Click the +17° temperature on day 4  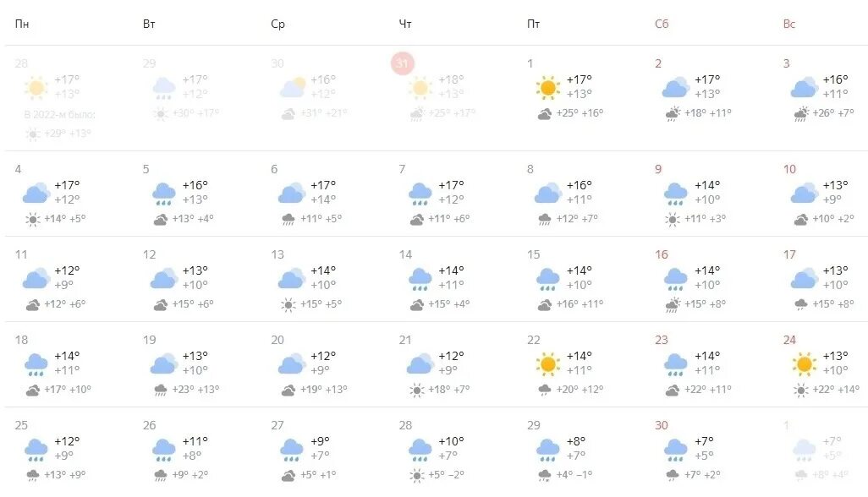tap(67, 184)
